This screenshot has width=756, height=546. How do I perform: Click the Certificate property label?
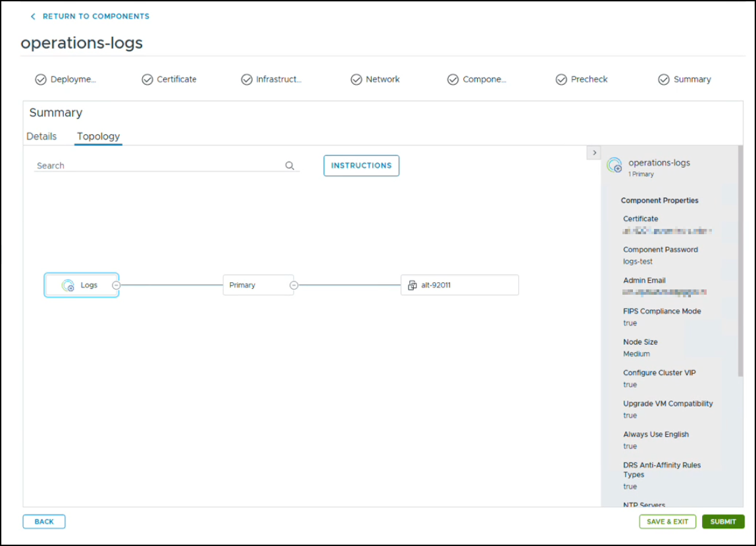pos(640,219)
